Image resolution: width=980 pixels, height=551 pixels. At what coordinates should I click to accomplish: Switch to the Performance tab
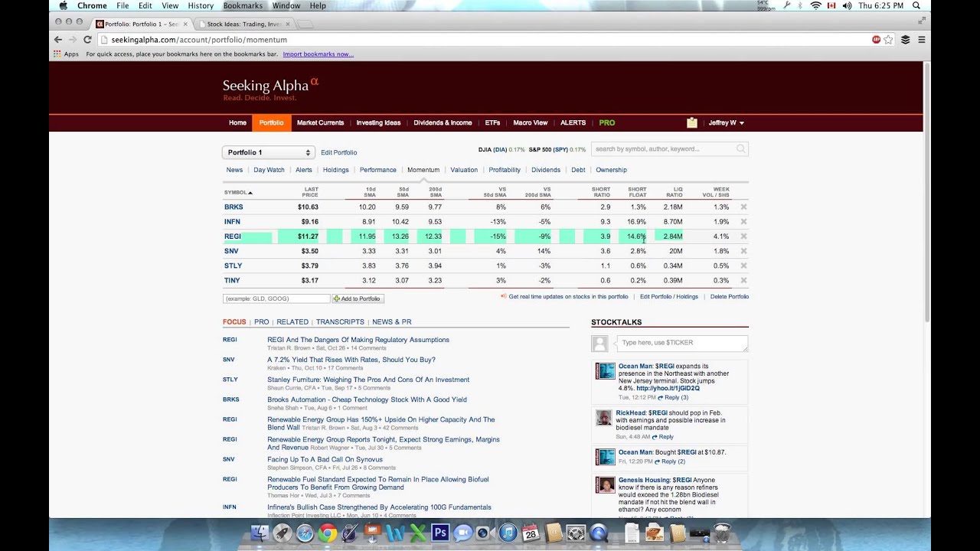click(x=378, y=170)
